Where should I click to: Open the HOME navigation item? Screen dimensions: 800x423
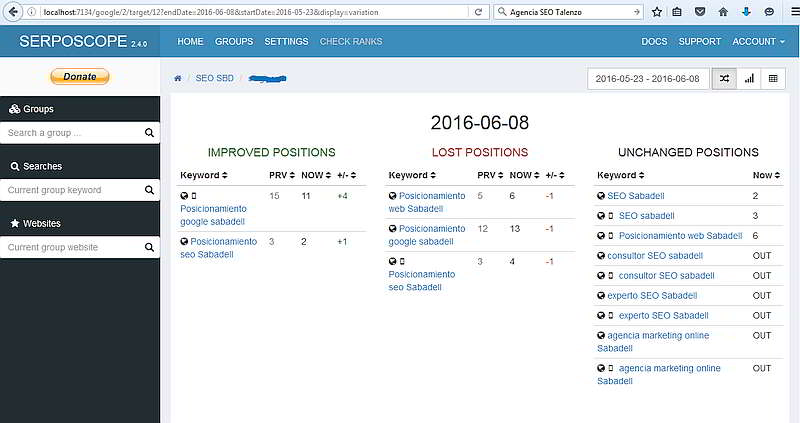click(190, 41)
